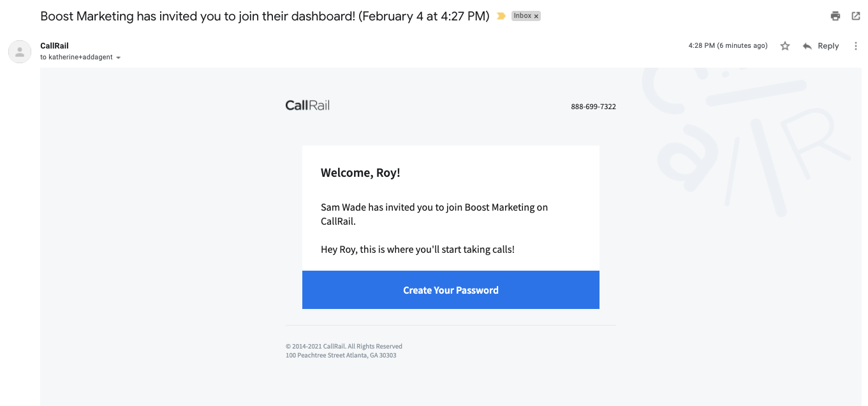Click the 4:28 PM timestamp
This screenshot has height=406, width=868.
pos(728,46)
